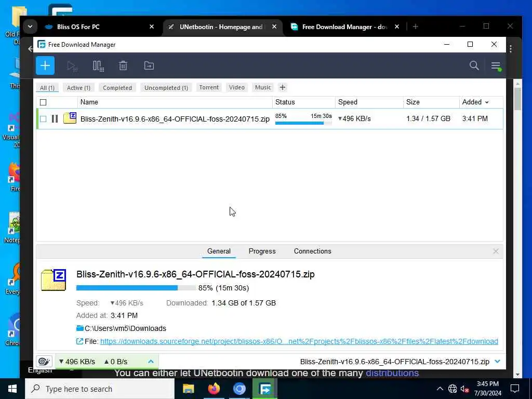Close Free Download Manager browser tab
Screen dimensions: 532x399
[396, 26]
